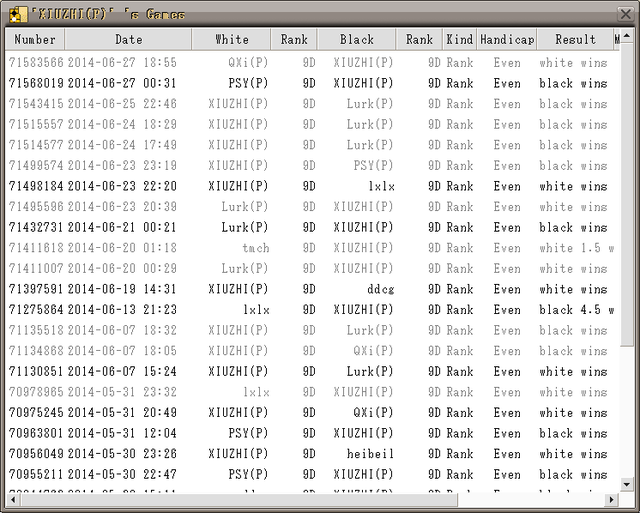This screenshot has height=513, width=640.
Task: Click date 2014-06-13 21:23
Action: point(122,309)
